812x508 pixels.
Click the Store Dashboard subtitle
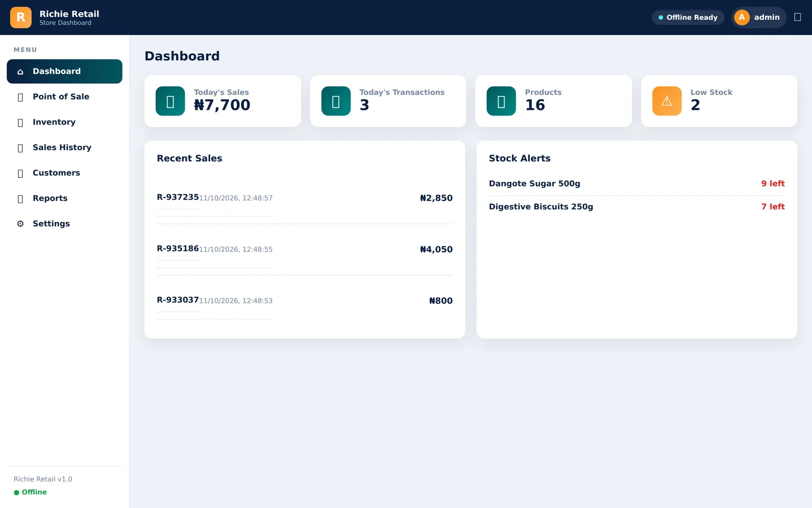(65, 23)
